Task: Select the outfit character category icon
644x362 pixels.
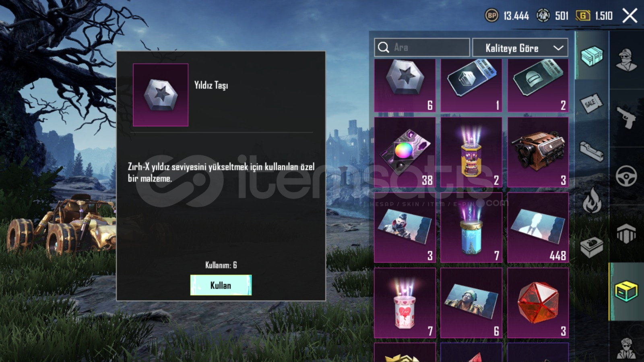Action: click(626, 60)
